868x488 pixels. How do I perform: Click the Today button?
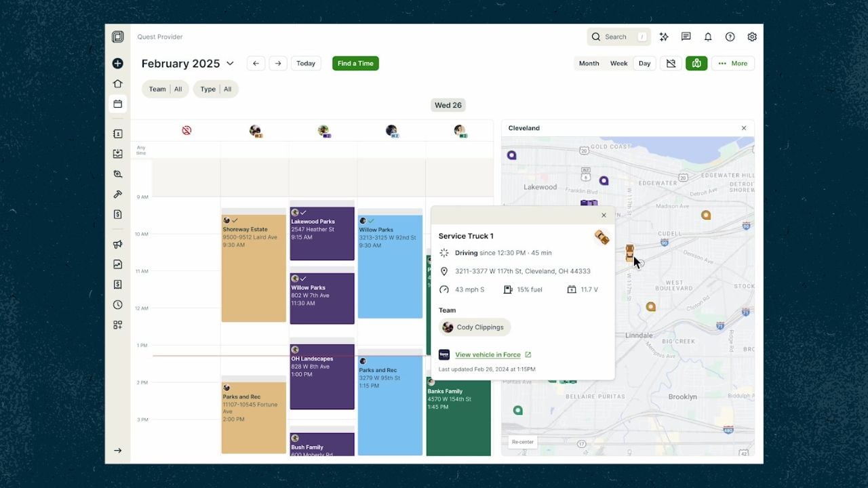coord(306,64)
